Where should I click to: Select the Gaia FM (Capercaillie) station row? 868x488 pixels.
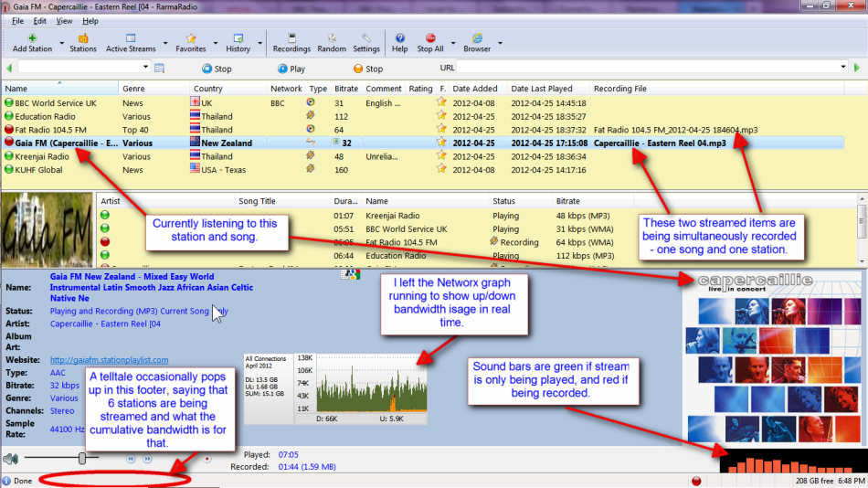[423, 143]
